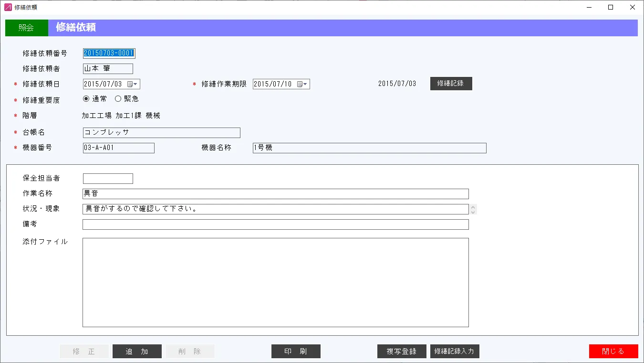Image resolution: width=644 pixels, height=363 pixels.
Task: Select the 通常 priority radio button
Action: point(85,99)
